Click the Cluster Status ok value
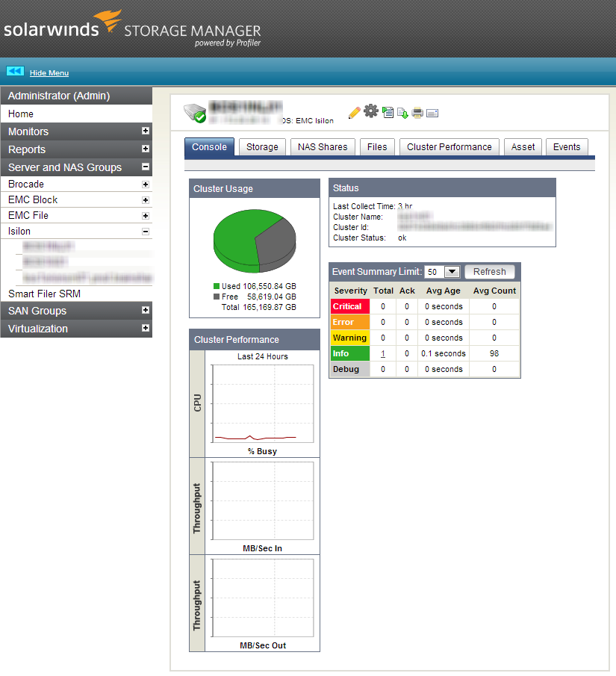The width and height of the screenshot is (616, 676). click(x=402, y=238)
